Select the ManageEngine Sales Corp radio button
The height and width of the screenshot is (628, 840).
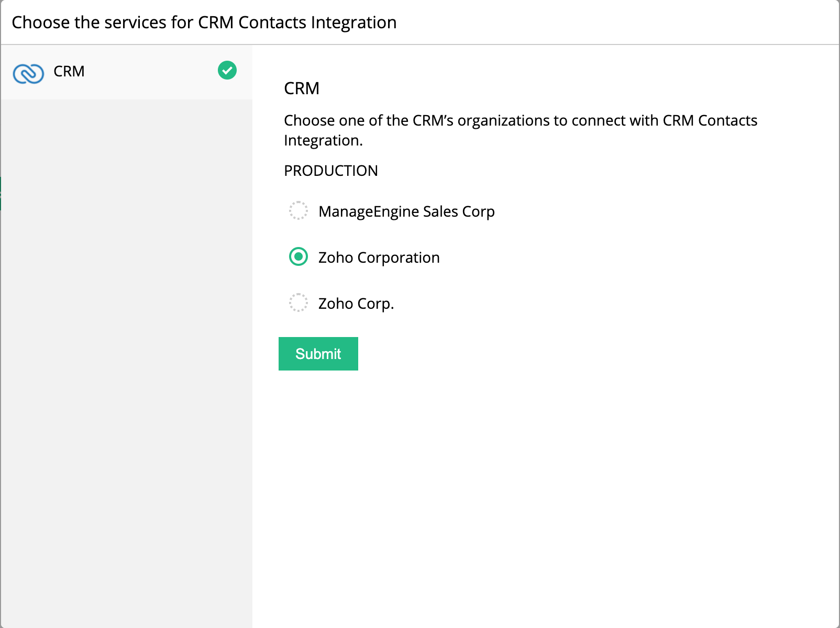299,210
